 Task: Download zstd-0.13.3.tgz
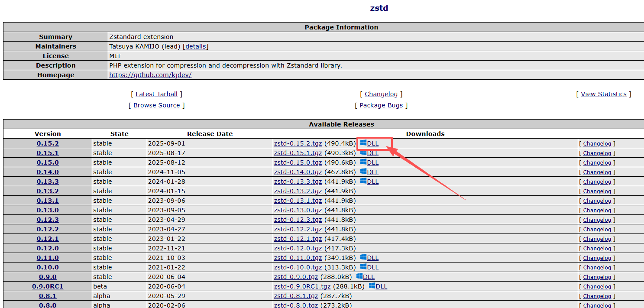click(x=298, y=182)
